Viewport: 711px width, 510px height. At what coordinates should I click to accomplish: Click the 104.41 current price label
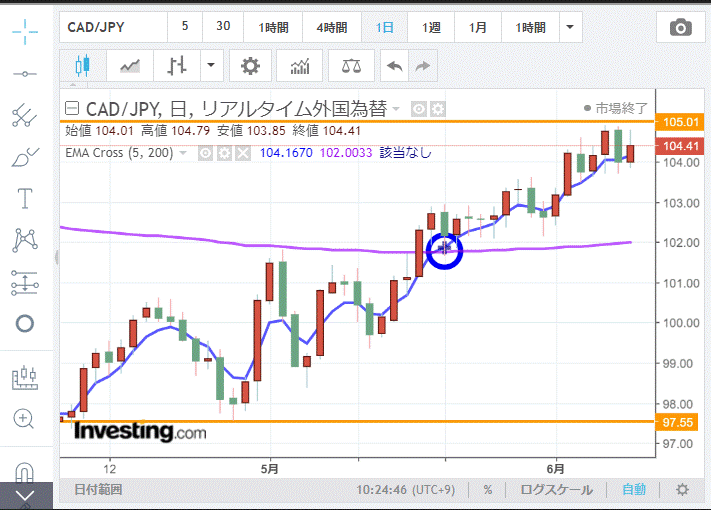[x=680, y=146]
